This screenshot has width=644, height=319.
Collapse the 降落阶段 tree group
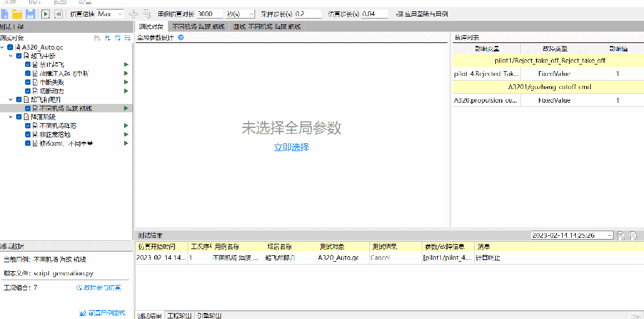pyautogui.click(x=11, y=117)
